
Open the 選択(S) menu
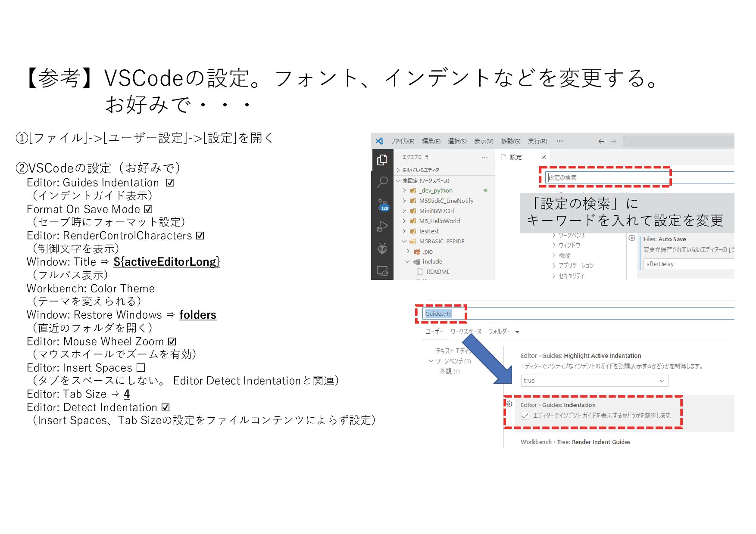(457, 141)
